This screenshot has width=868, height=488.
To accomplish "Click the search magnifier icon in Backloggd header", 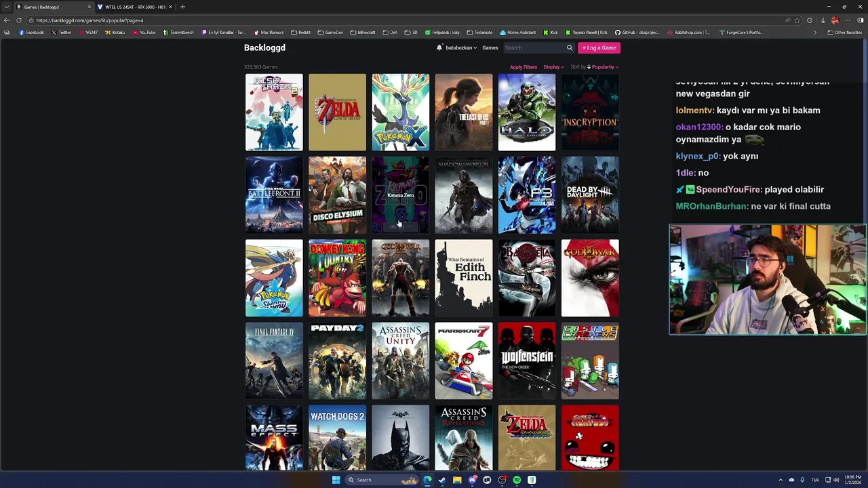I will tap(570, 47).
